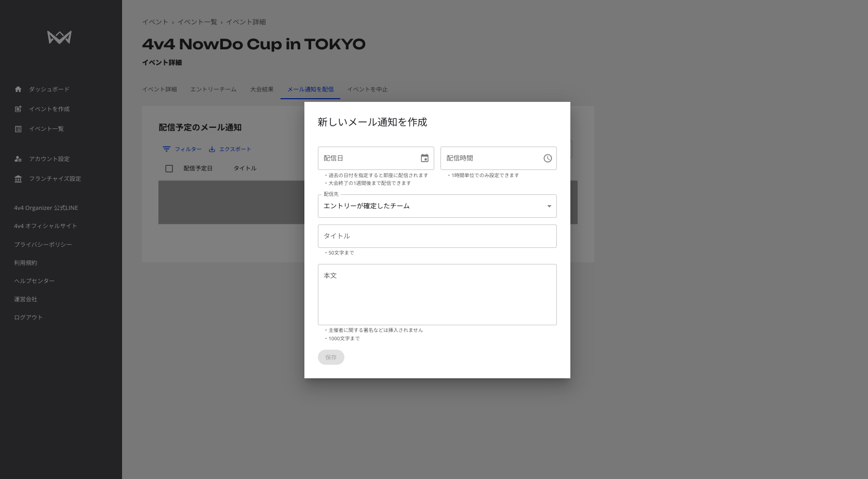868x479 pixels.
Task: Click the create-event icon beside イベントを作成
Action: coord(18,109)
